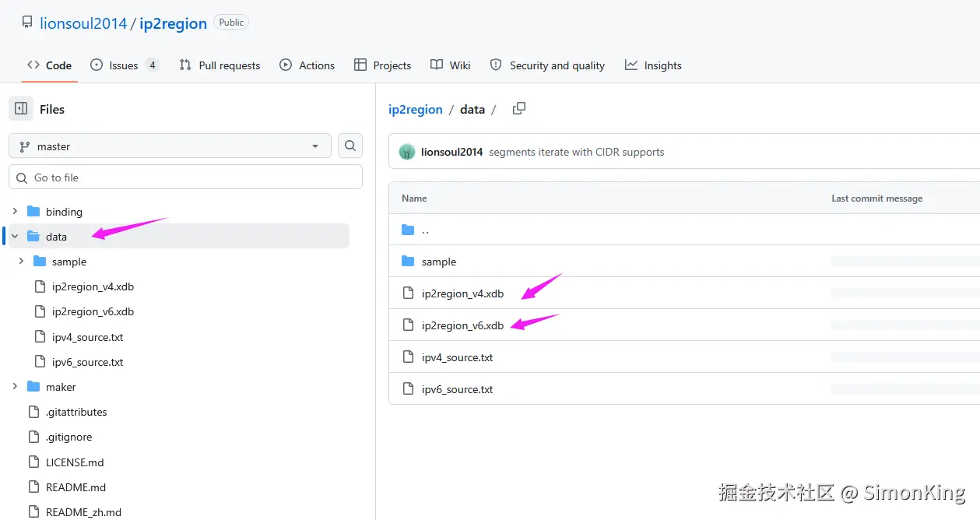Click the file icon of ipv6_source.txt row

tap(408, 389)
